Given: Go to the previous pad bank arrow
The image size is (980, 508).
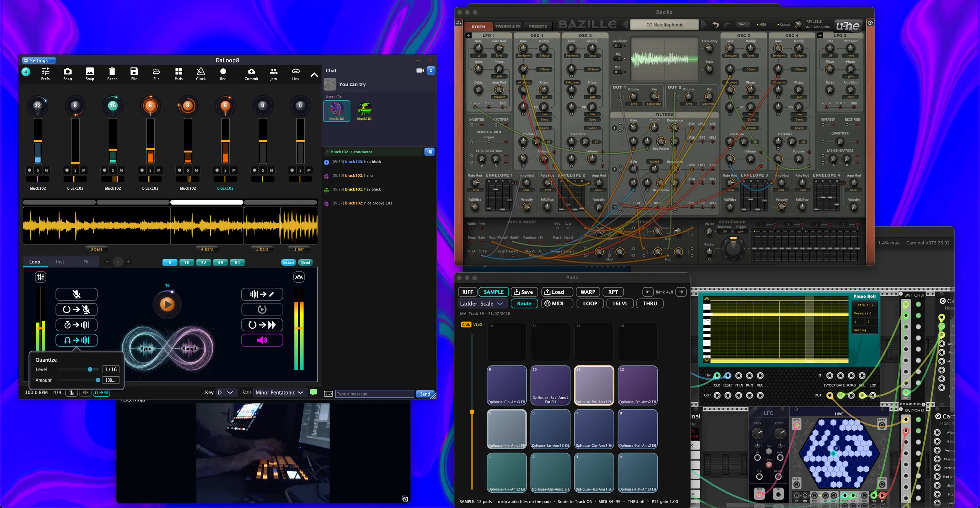Looking at the screenshot, I should tap(648, 292).
